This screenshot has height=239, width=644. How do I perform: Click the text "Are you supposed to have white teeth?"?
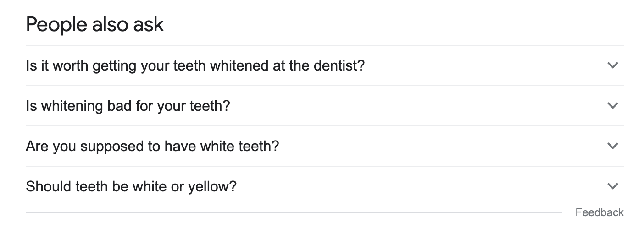coord(152,146)
